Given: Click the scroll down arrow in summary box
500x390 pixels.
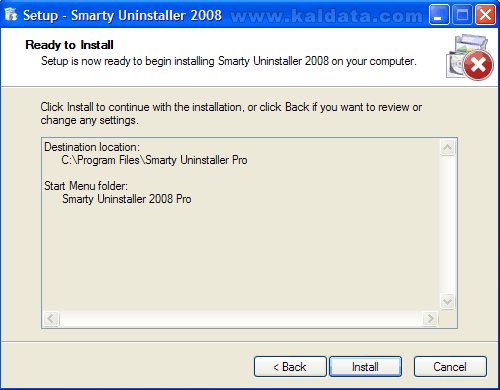Looking at the screenshot, I should (x=447, y=302).
